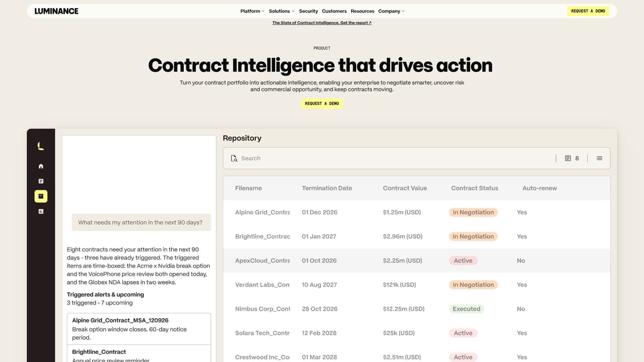Expand the Company menu
The height and width of the screenshot is (362, 644).
(391, 11)
